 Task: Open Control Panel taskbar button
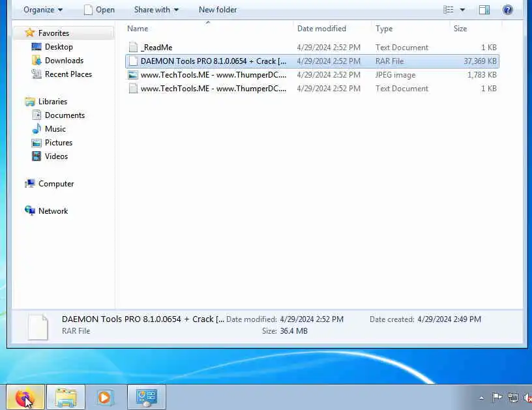click(146, 398)
